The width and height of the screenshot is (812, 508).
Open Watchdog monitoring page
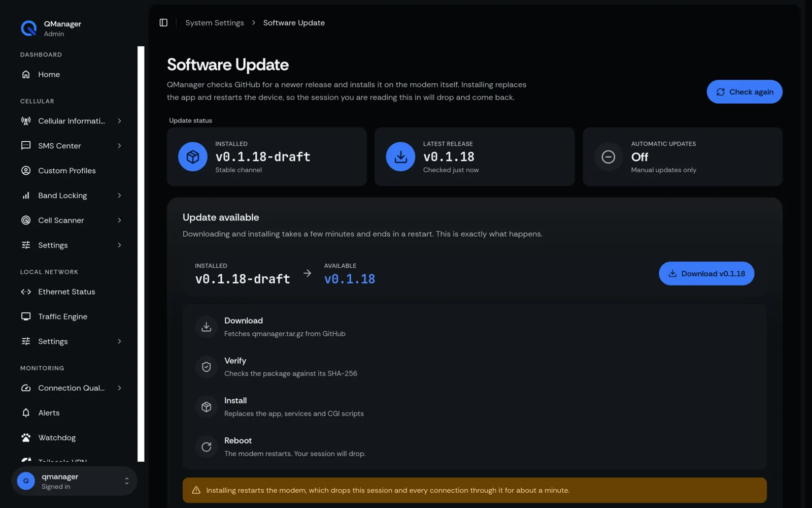point(74,438)
